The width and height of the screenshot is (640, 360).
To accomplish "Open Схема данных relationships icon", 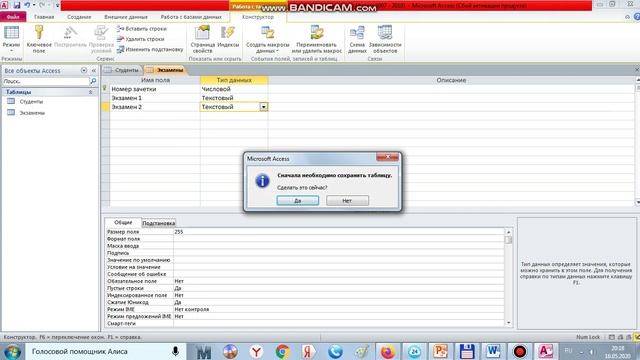I will (357, 40).
